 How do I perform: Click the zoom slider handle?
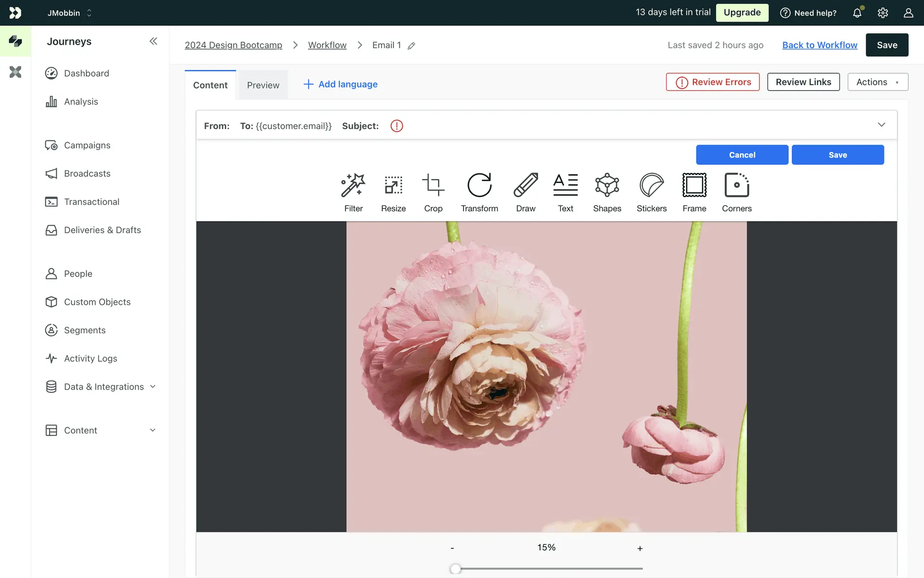click(455, 569)
